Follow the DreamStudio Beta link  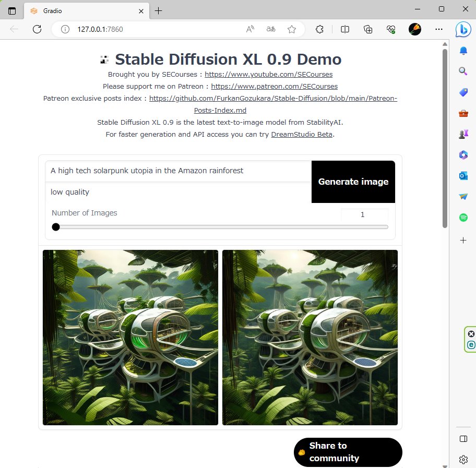[x=302, y=134]
